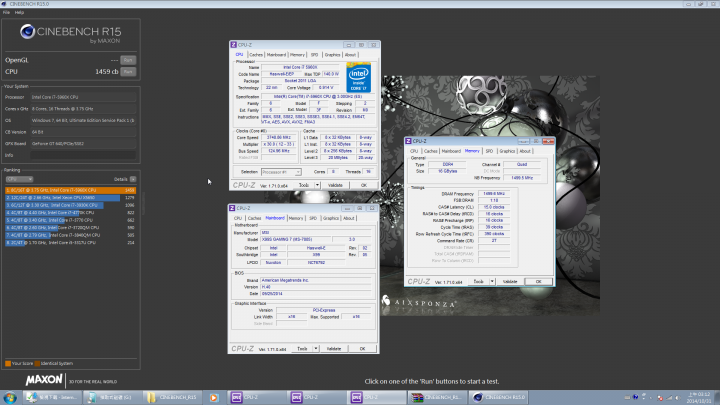Switch to Mainboard tab in top CPU-Z window
Screen dimensions: 720x405
(x=276, y=55)
